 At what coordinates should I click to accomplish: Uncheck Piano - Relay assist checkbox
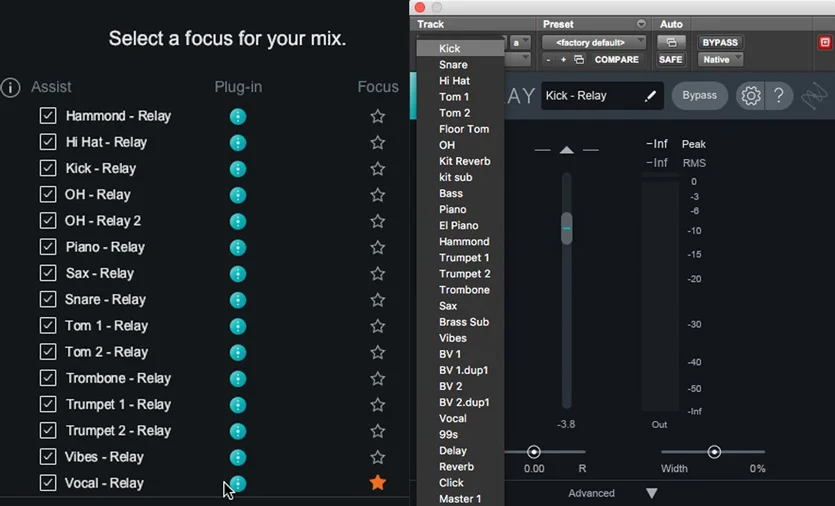pos(48,247)
